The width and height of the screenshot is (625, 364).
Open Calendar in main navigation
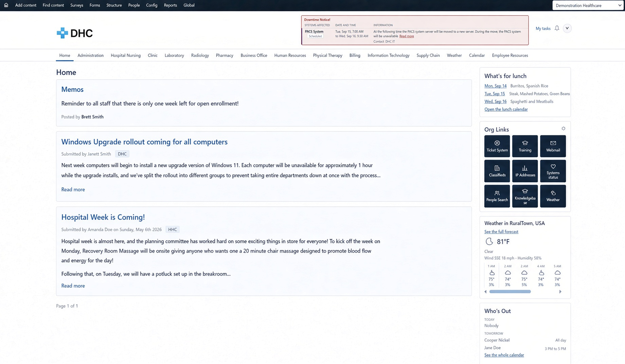[x=477, y=55]
